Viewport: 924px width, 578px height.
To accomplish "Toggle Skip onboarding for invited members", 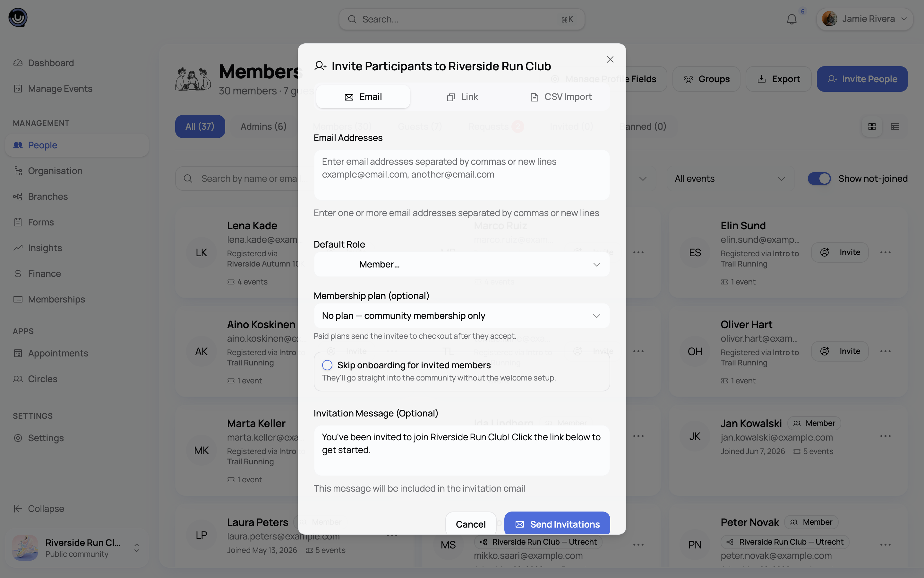I will coord(327,365).
